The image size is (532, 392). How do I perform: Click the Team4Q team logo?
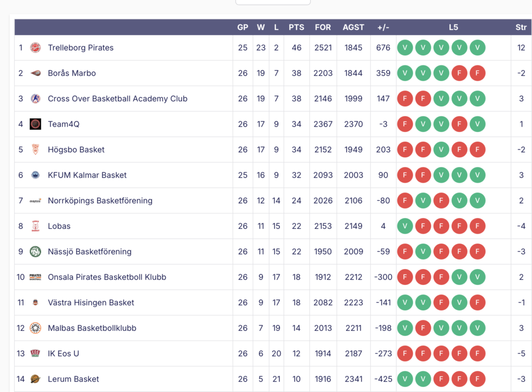coord(35,124)
